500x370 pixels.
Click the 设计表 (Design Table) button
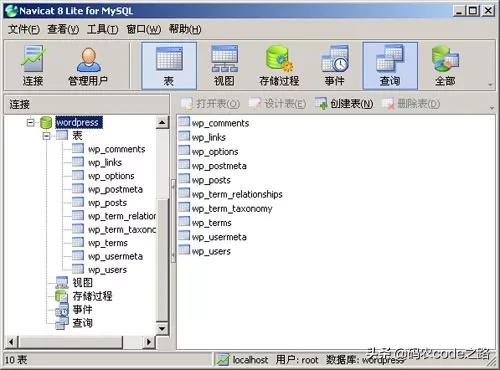277,104
